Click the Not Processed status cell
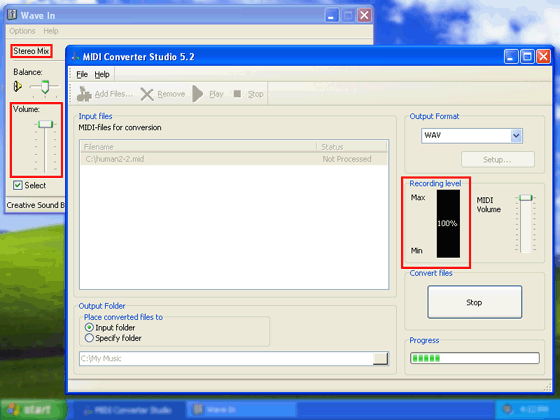Image resolution: width=560 pixels, height=420 pixels. pyautogui.click(x=347, y=159)
